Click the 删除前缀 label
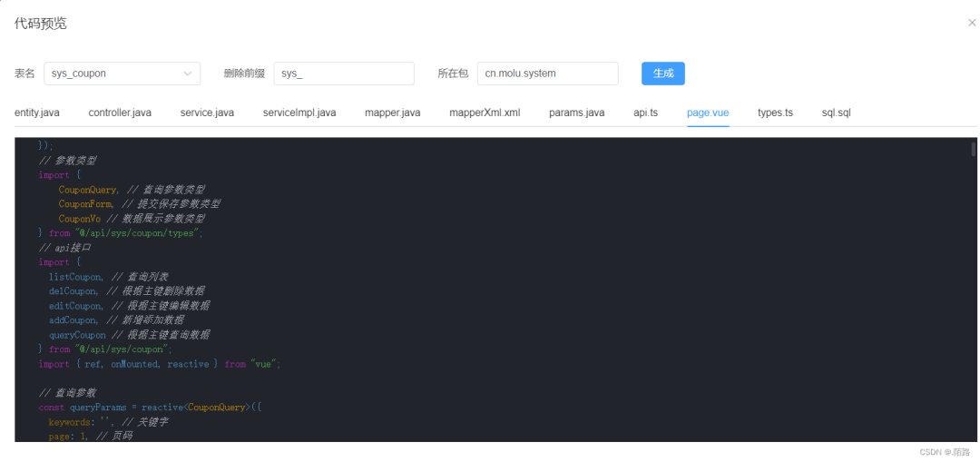 click(244, 74)
